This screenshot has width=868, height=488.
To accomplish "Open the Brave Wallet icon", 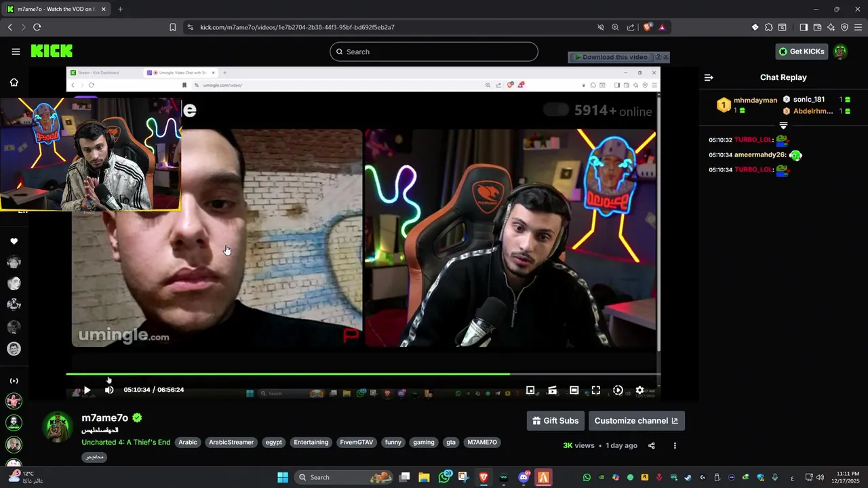I will pos(817,27).
